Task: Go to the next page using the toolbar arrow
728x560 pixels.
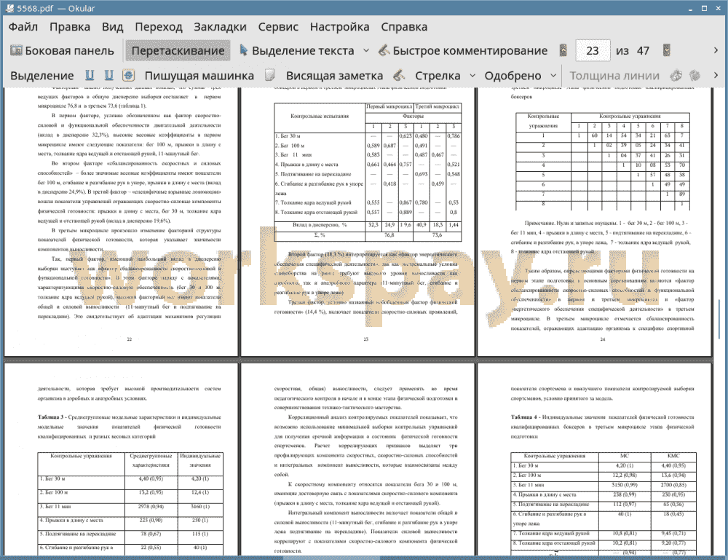Action: click(667, 50)
